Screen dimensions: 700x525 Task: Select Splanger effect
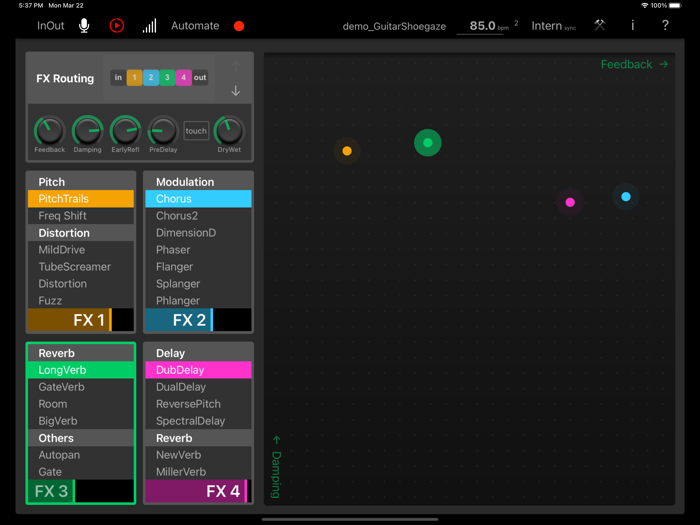pos(198,283)
